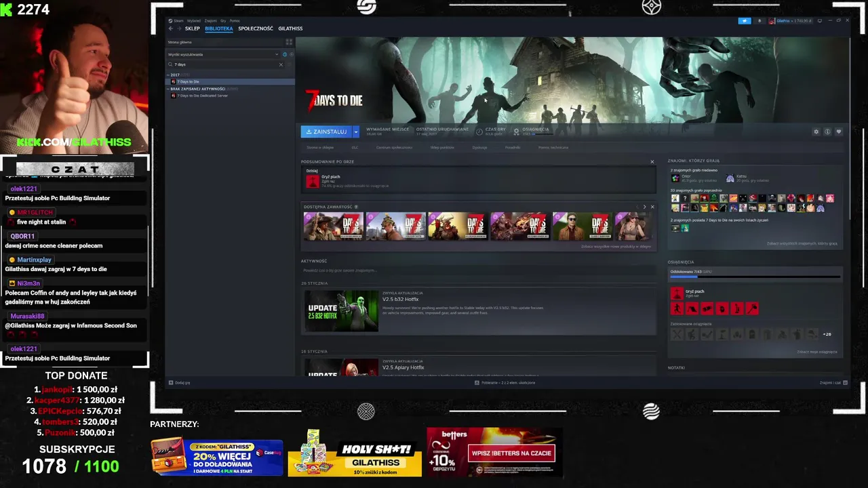Go forward with the Steam forward arrow
868x488 pixels.
[x=178, y=28]
